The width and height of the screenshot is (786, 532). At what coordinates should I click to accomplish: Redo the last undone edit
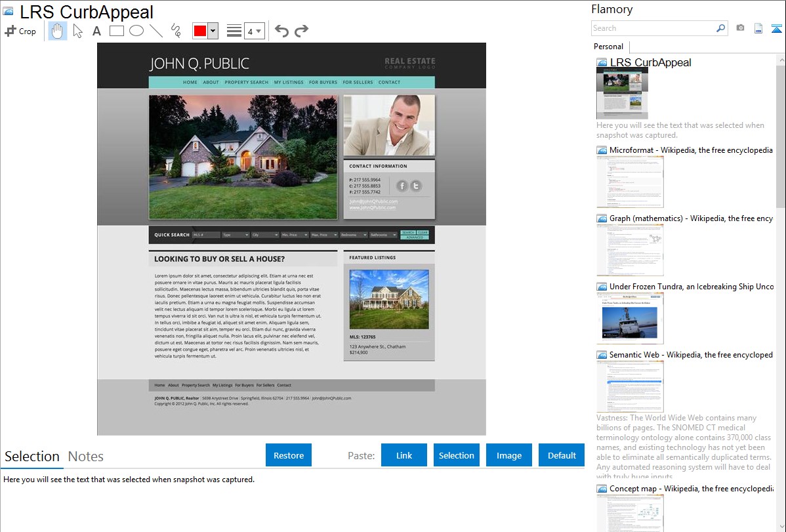[301, 31]
